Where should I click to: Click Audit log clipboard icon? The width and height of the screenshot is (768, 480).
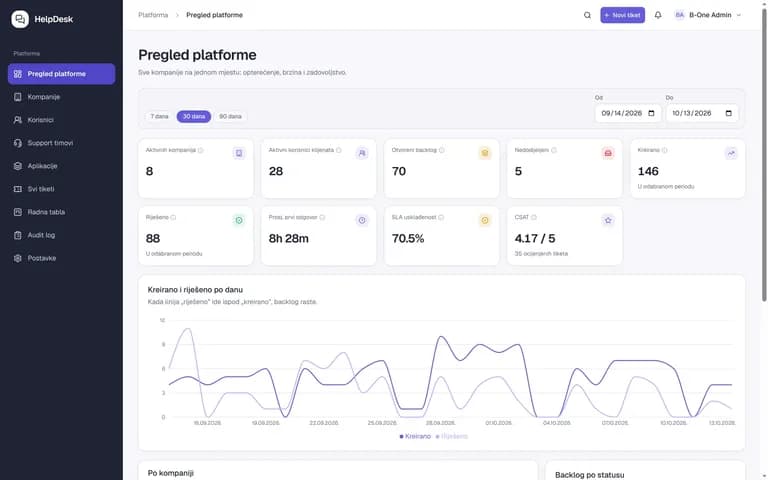coord(18,235)
